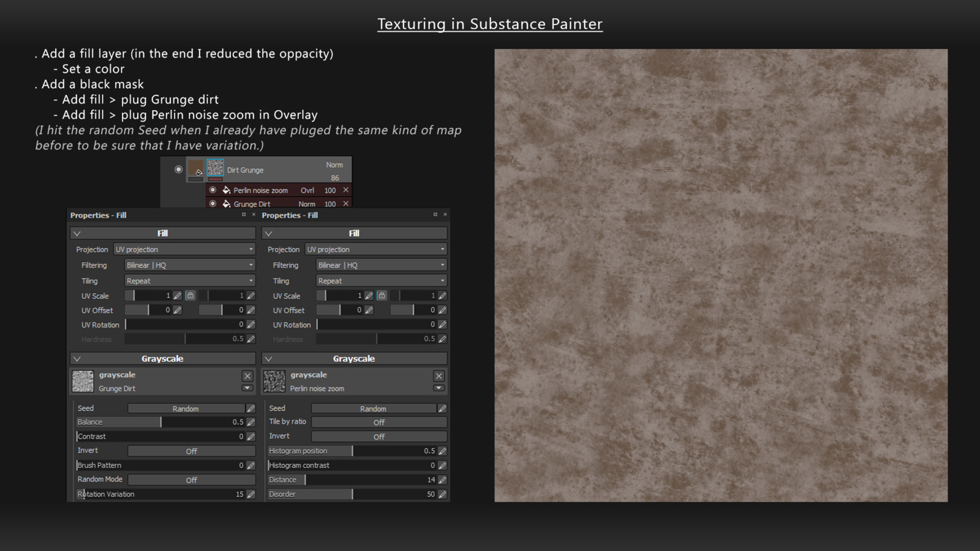
Task: Remove the Perlin noise zoom effect with its X
Action: (345, 190)
